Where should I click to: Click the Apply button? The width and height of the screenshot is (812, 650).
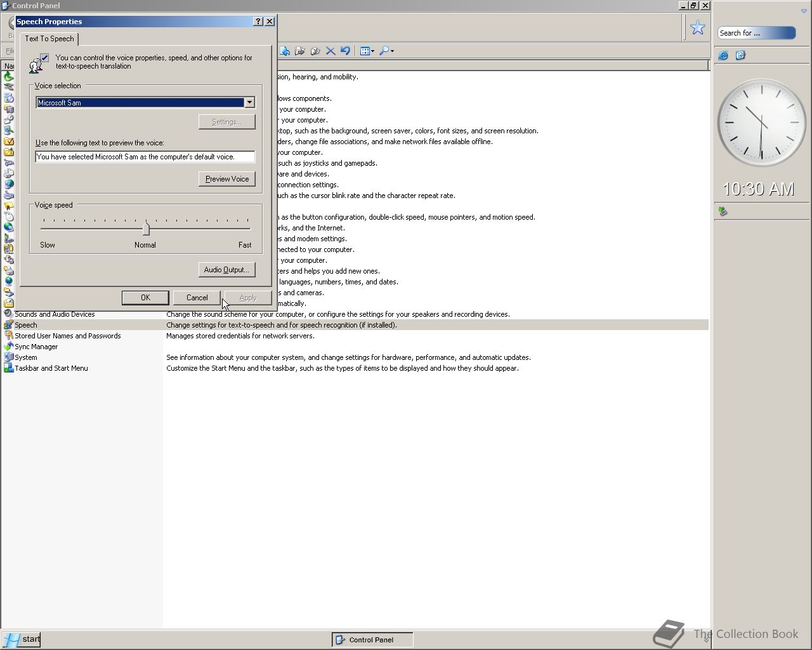[x=248, y=298]
